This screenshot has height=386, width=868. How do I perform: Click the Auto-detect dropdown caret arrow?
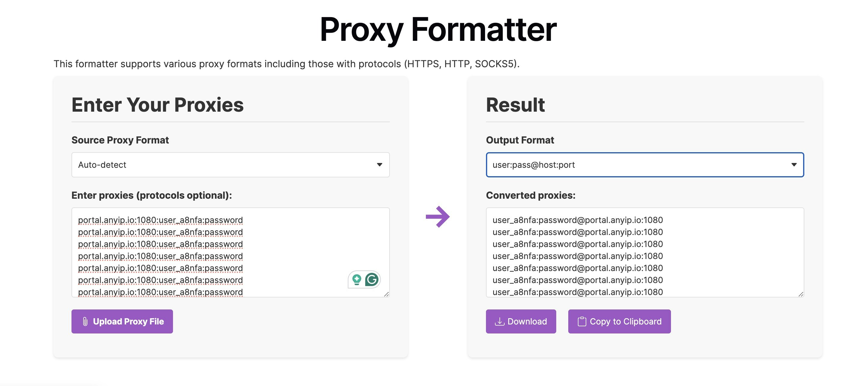(x=379, y=165)
